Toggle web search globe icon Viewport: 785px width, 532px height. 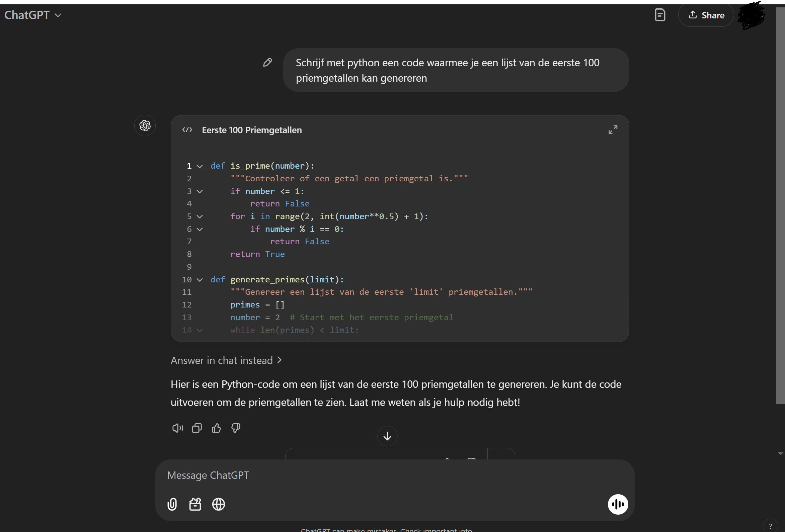tap(219, 504)
